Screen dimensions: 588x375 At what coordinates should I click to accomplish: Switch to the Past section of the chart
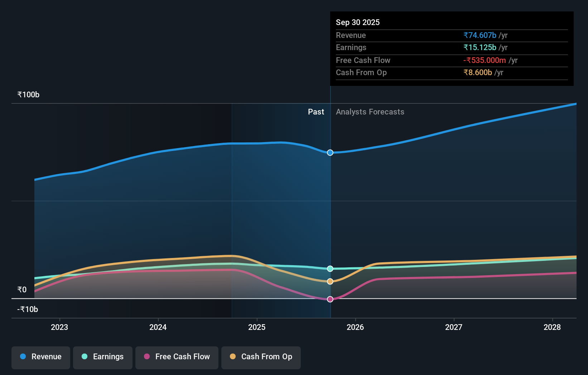tap(315, 112)
